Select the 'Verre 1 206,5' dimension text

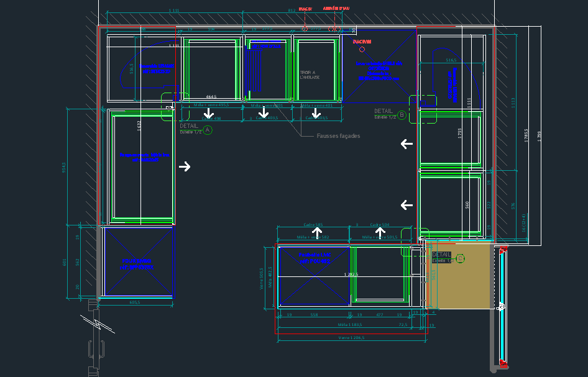coord(352,338)
